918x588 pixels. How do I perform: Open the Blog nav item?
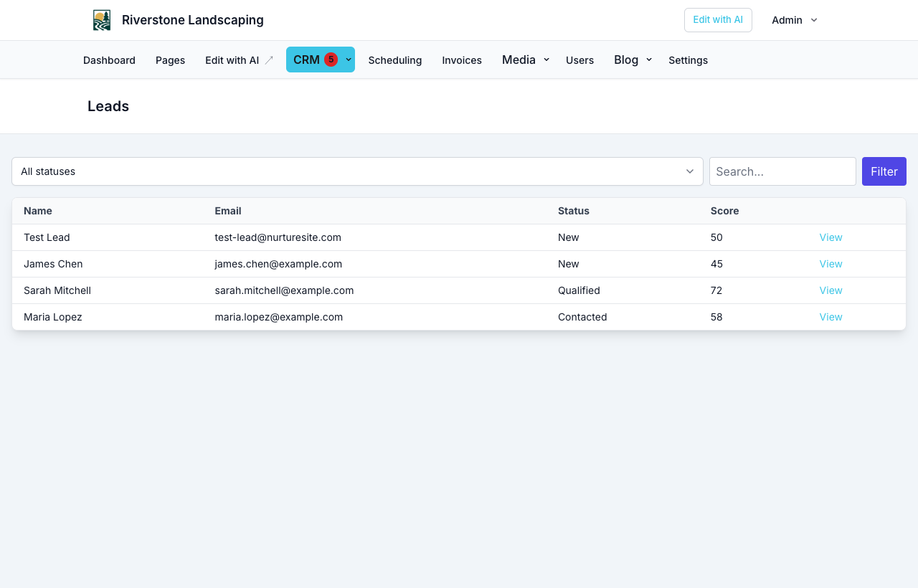[626, 60]
